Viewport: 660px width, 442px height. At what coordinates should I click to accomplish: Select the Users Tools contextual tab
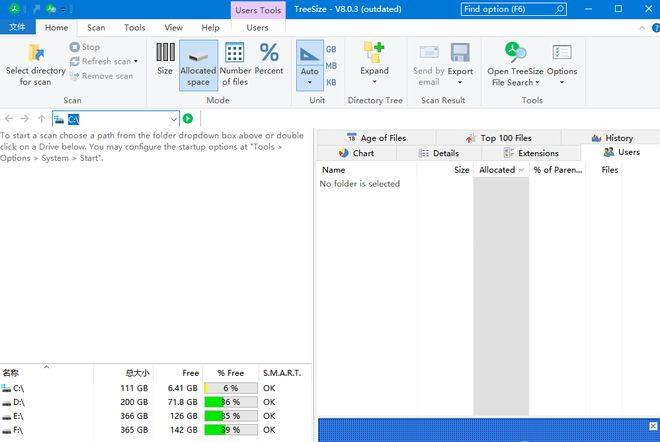click(258, 10)
